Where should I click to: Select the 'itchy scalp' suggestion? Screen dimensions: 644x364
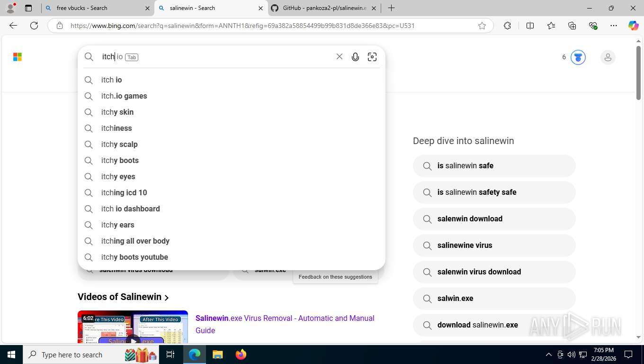coord(231,145)
